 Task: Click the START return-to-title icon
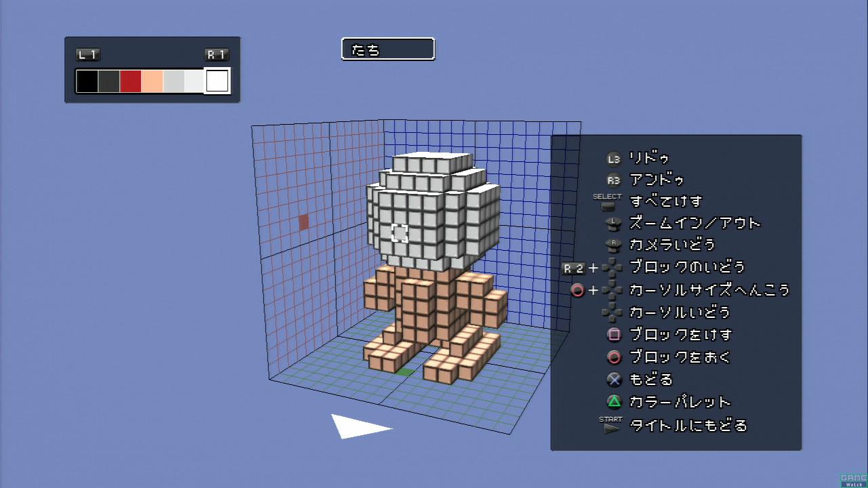(612, 426)
